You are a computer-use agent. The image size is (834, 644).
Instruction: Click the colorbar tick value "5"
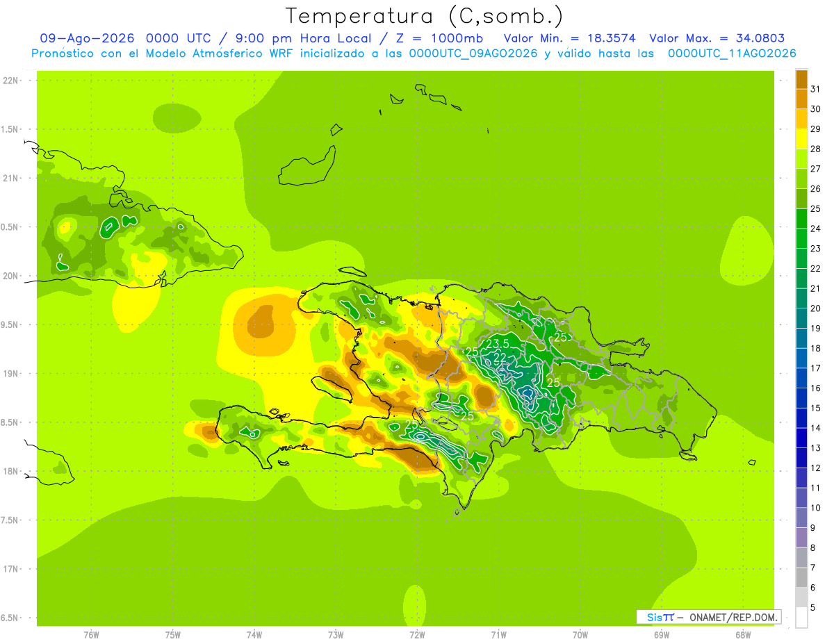point(814,608)
